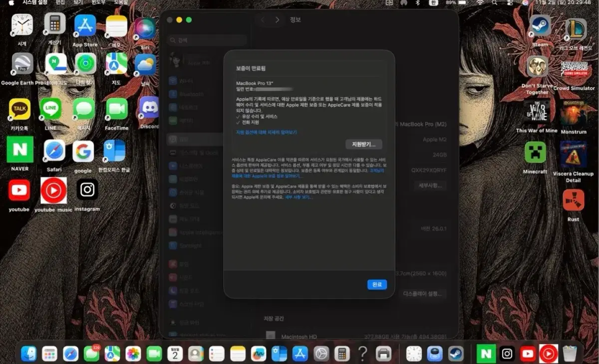Launch 리그 오브 레전드 desktop icon

pos(576,29)
